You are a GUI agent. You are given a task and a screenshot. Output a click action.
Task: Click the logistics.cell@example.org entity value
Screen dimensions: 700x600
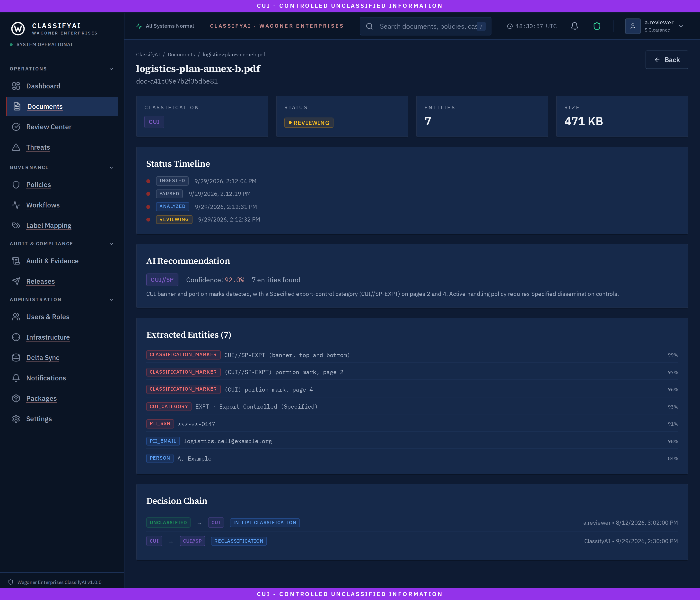[x=228, y=441]
